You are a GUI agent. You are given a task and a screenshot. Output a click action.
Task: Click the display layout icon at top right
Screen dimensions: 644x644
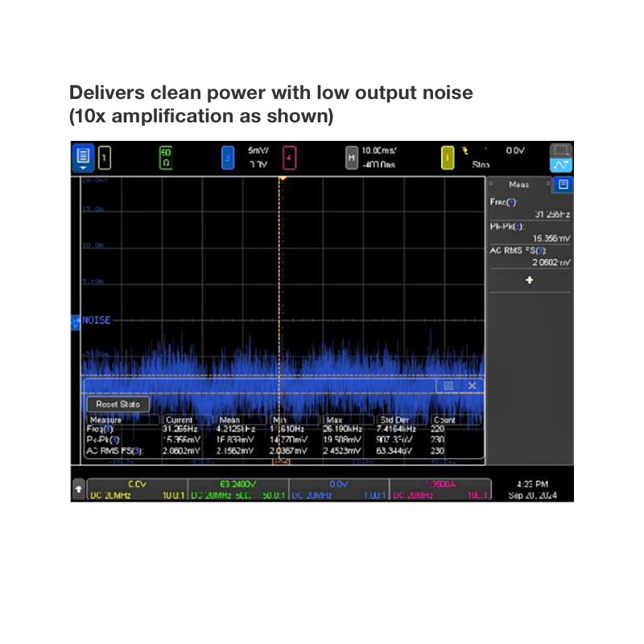(560, 151)
